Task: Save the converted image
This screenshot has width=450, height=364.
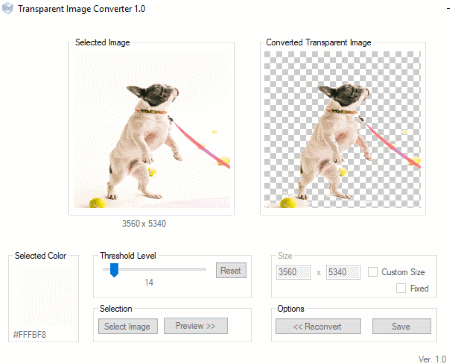Action: 401,326
